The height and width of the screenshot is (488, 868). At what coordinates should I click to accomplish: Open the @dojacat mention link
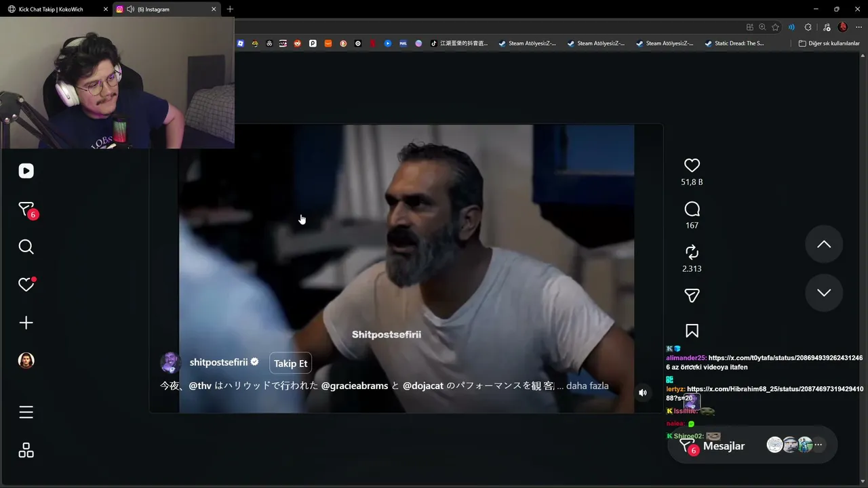coord(423,386)
